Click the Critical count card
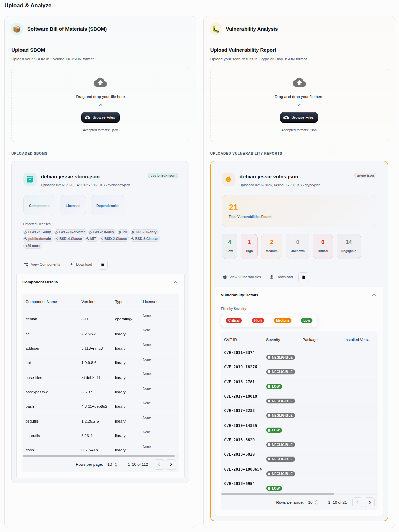 [323, 246]
